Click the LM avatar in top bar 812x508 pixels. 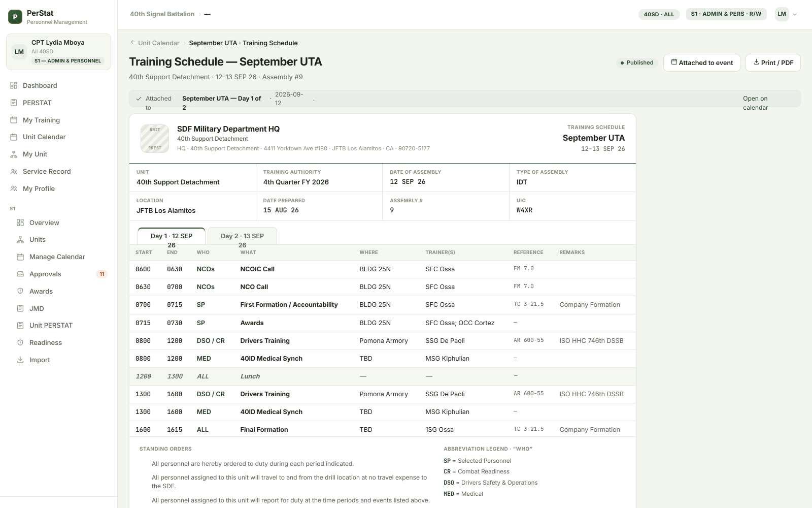pos(782,14)
